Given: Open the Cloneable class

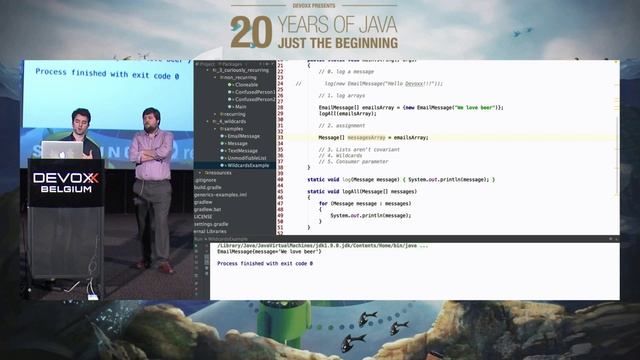Looking at the screenshot, I should 246,85.
